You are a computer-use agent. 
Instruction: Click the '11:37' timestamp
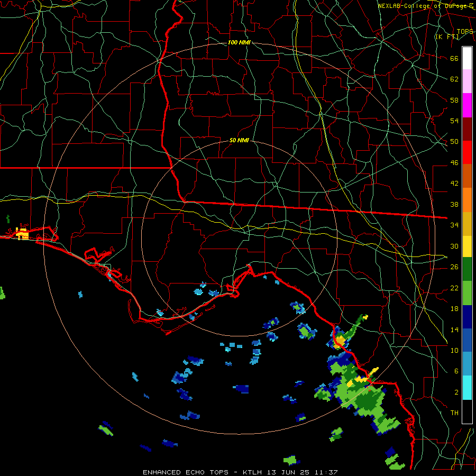pos(325,472)
